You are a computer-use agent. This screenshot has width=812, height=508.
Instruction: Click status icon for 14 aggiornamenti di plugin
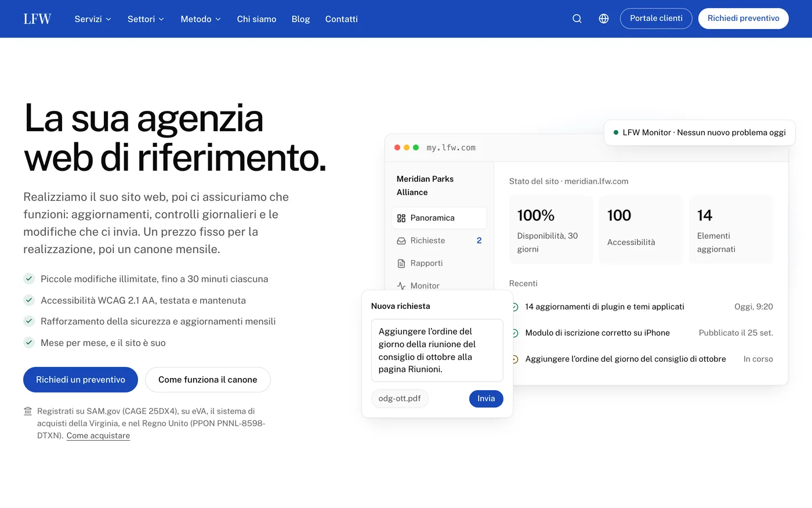pos(514,307)
